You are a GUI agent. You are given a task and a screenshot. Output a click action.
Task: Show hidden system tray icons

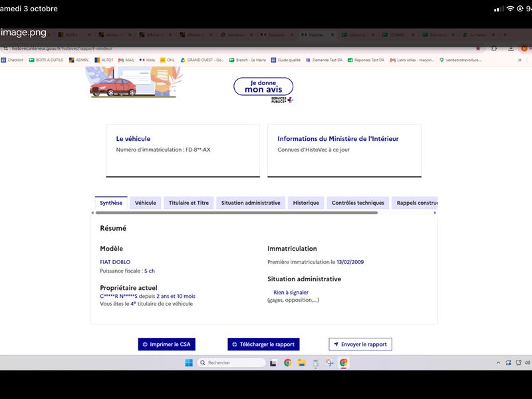coord(498,362)
